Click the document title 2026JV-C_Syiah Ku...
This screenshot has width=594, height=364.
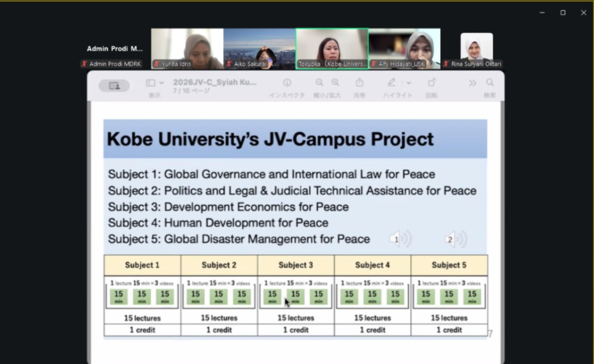(215, 82)
